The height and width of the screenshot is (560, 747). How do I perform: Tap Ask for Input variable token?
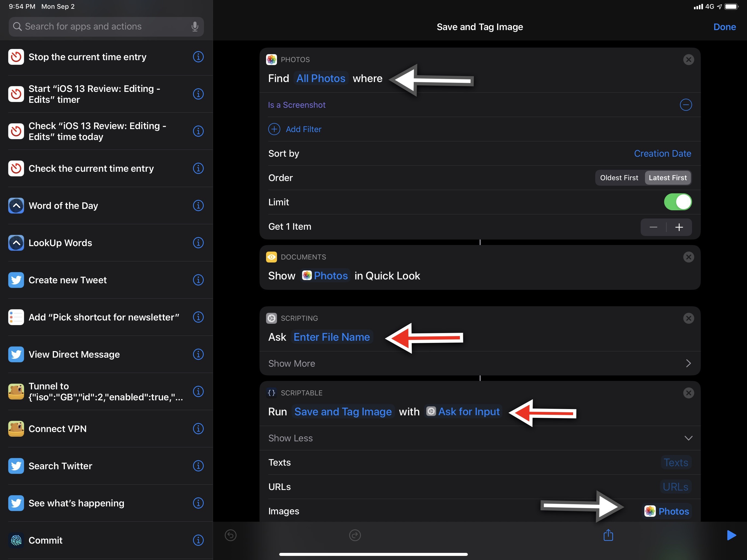[463, 412]
